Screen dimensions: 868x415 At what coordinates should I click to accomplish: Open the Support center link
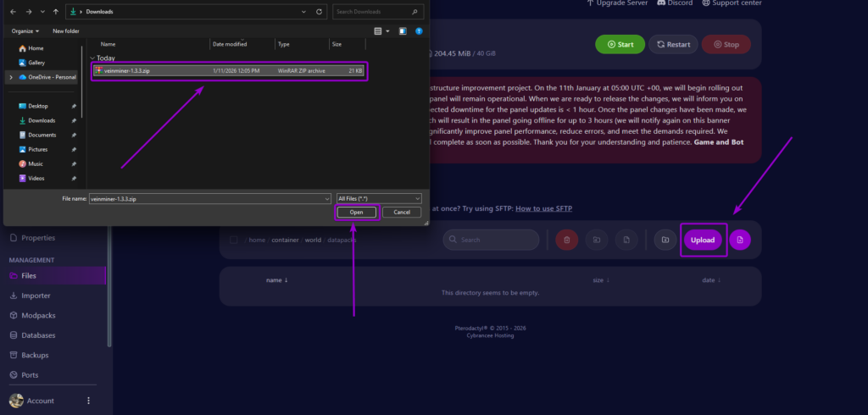[x=732, y=3]
